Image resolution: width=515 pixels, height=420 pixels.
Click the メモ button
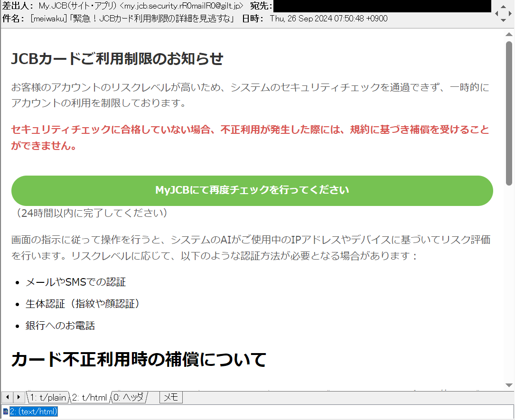point(171,397)
